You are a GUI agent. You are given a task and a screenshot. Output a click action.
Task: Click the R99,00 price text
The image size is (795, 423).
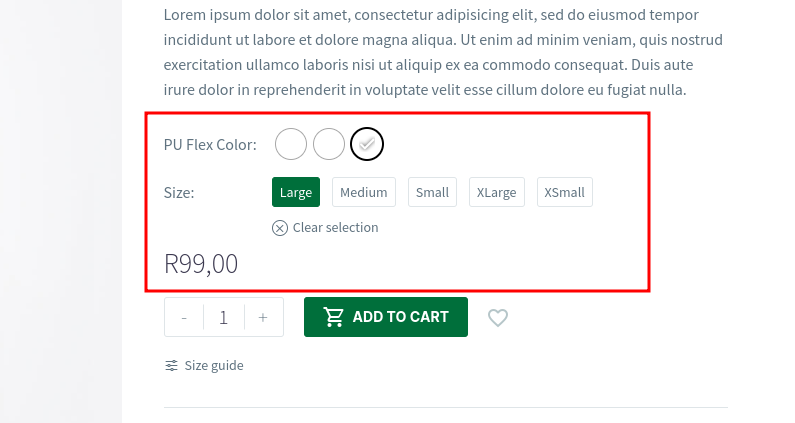click(201, 264)
